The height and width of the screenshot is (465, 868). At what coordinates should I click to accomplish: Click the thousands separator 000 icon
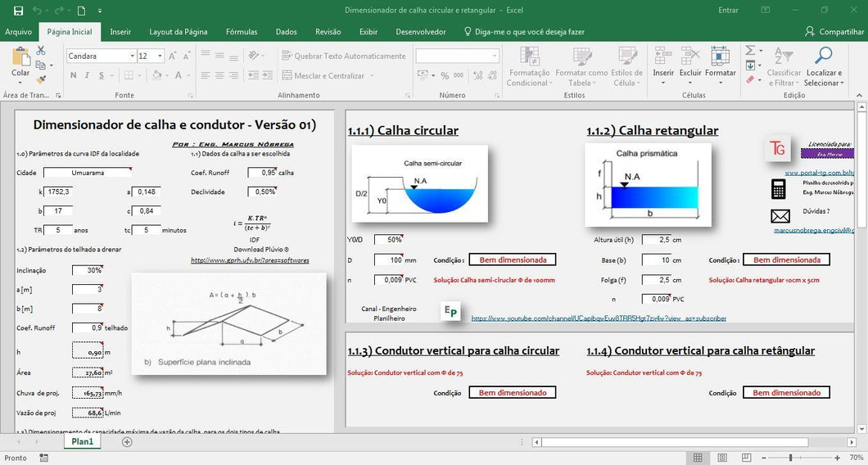coord(459,76)
